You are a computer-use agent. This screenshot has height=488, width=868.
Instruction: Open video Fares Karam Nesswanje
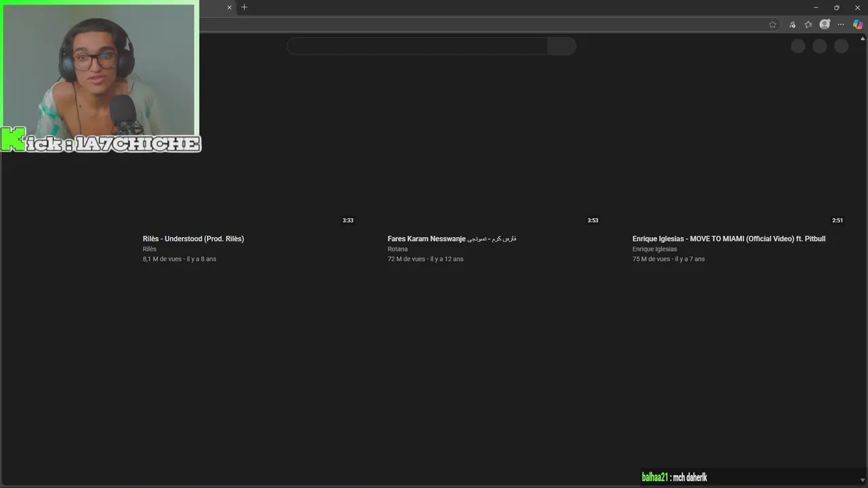tap(452, 239)
